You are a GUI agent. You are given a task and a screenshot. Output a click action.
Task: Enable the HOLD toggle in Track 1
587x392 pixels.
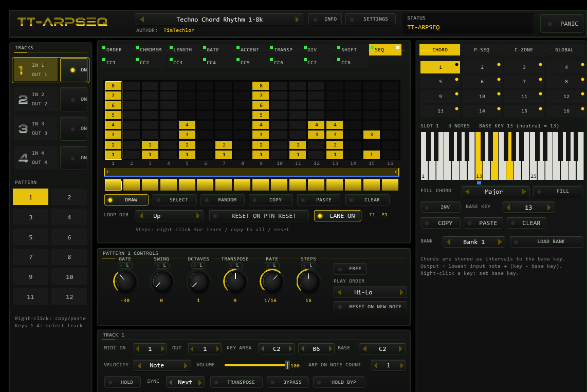point(122,382)
